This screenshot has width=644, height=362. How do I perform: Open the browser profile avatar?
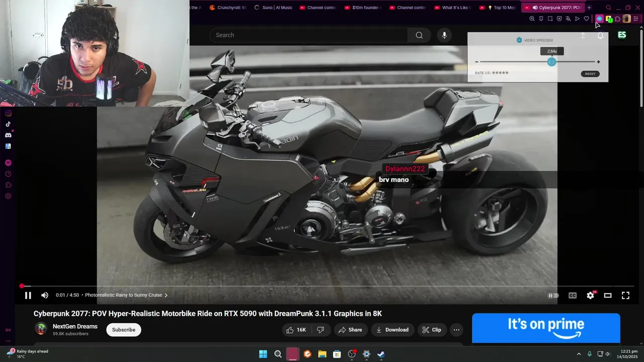(x=626, y=19)
